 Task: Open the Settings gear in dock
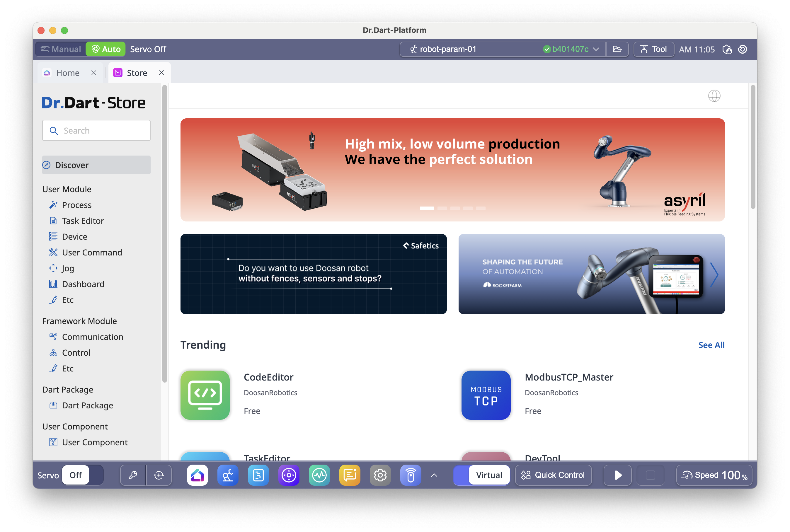tap(380, 475)
